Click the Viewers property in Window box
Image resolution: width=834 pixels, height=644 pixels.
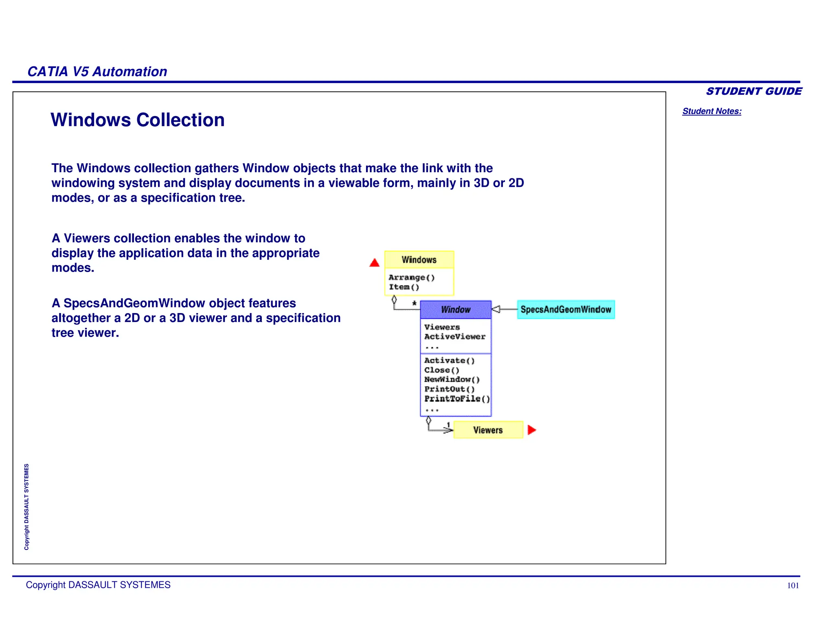[x=442, y=327]
